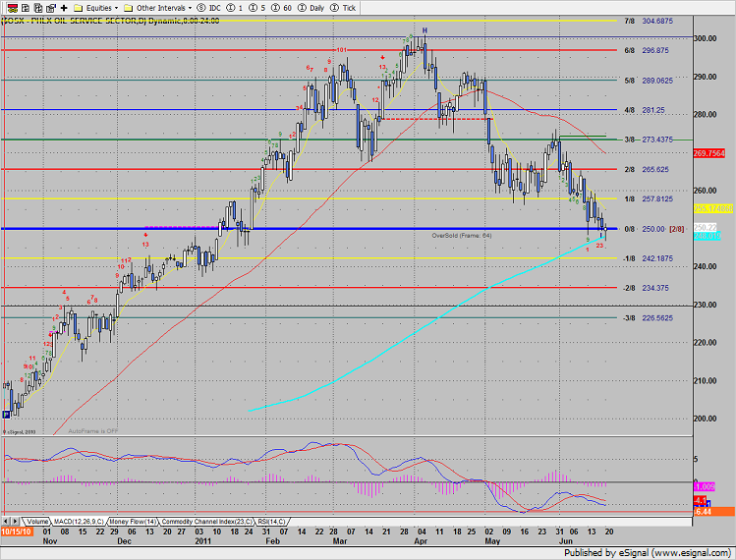Viewport: 736px width, 560px height.
Task: Click the red [2/8] bracket label
Action: click(677, 229)
